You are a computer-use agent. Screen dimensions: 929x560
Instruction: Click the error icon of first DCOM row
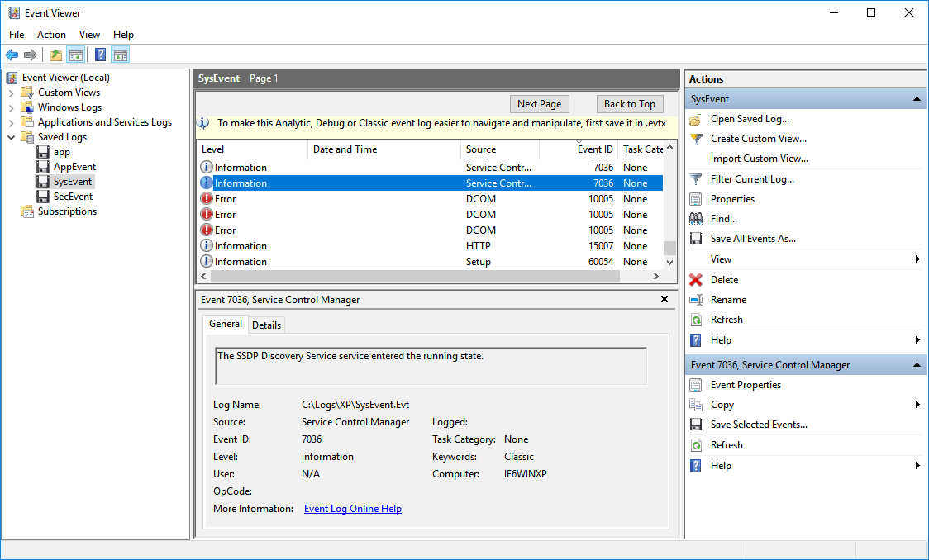206,199
